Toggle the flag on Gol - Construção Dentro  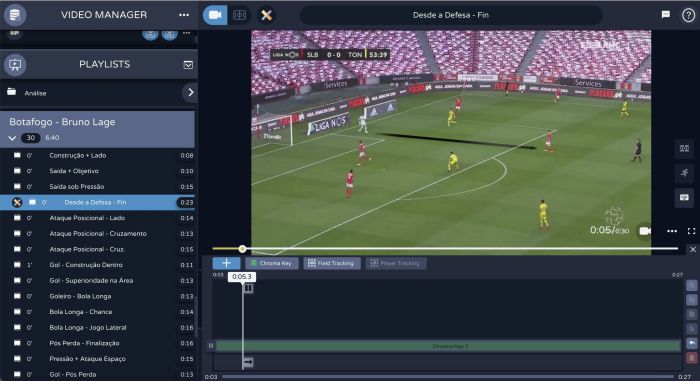click(17, 264)
